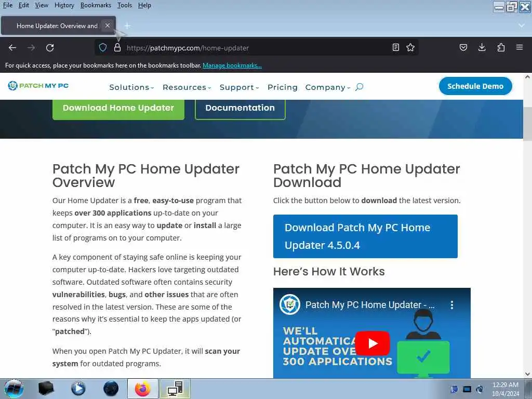
Task: Reload the current page
Action: click(50, 47)
